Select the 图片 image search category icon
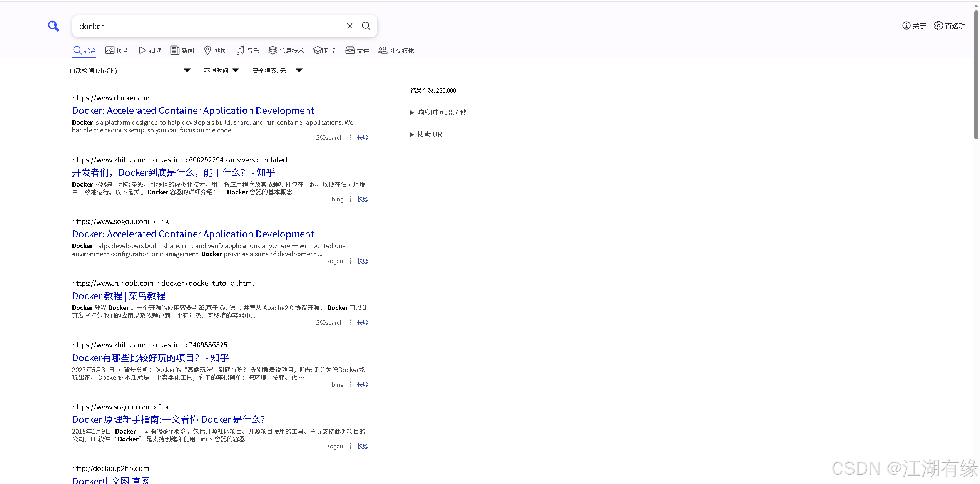Viewport: 980px width, 484px height. pyautogui.click(x=110, y=50)
